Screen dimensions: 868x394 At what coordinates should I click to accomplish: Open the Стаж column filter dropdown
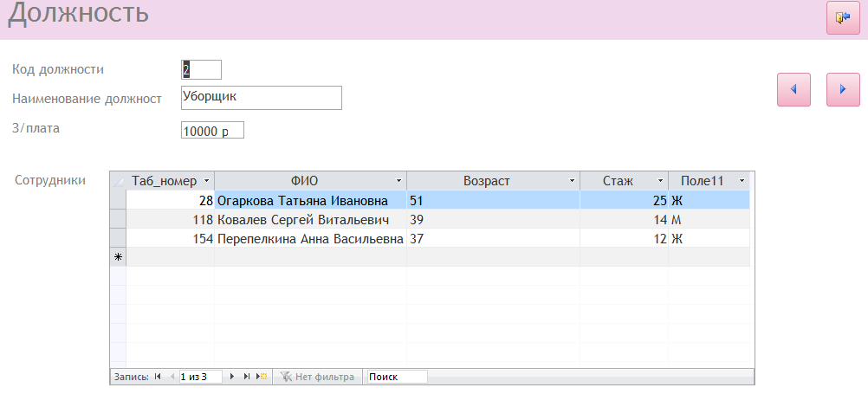[660, 181]
